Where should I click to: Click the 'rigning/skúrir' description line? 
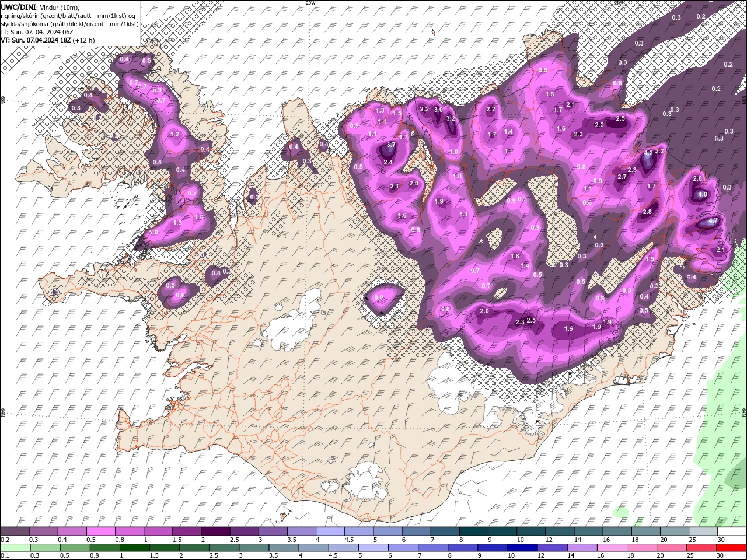point(69,16)
